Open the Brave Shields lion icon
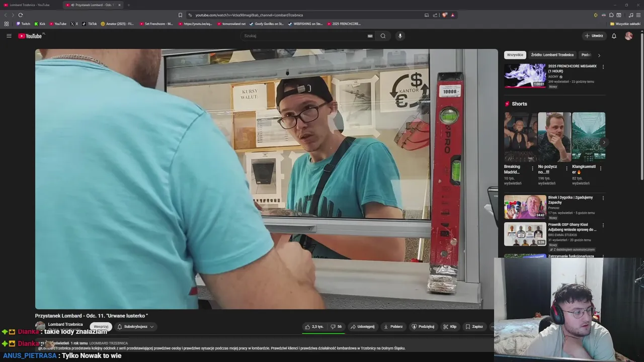This screenshot has width=644, height=362. point(444,15)
